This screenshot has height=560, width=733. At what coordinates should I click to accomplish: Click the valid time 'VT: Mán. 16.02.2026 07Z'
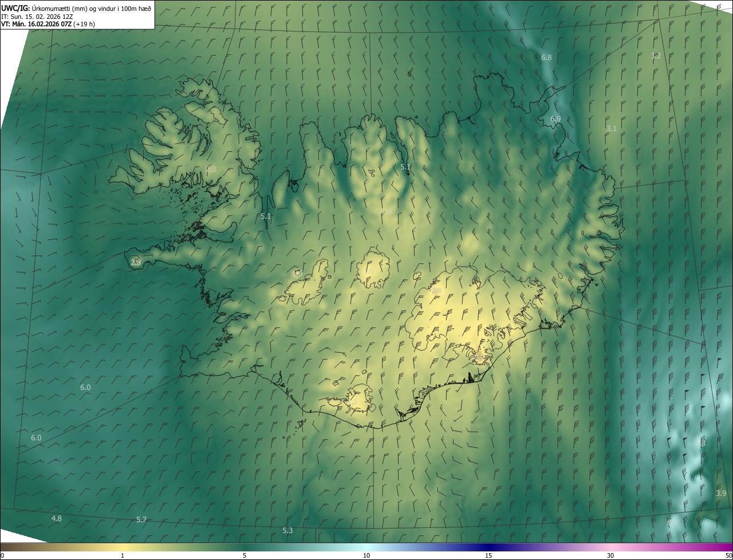pos(36,24)
